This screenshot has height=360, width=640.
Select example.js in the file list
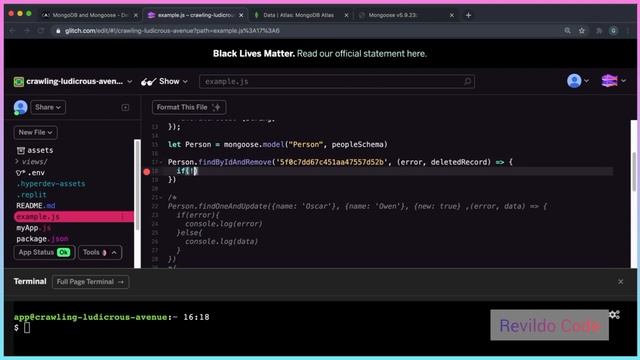[x=73, y=217]
